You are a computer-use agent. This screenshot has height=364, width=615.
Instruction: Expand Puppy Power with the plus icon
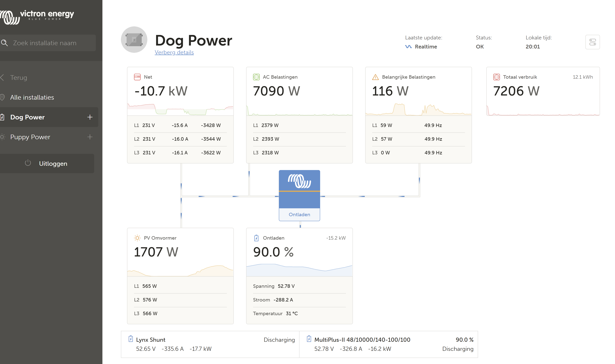[x=90, y=137]
